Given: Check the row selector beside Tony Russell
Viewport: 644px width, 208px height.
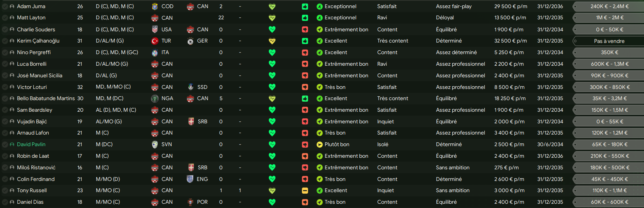Looking at the screenshot, I should click(x=5, y=191).
